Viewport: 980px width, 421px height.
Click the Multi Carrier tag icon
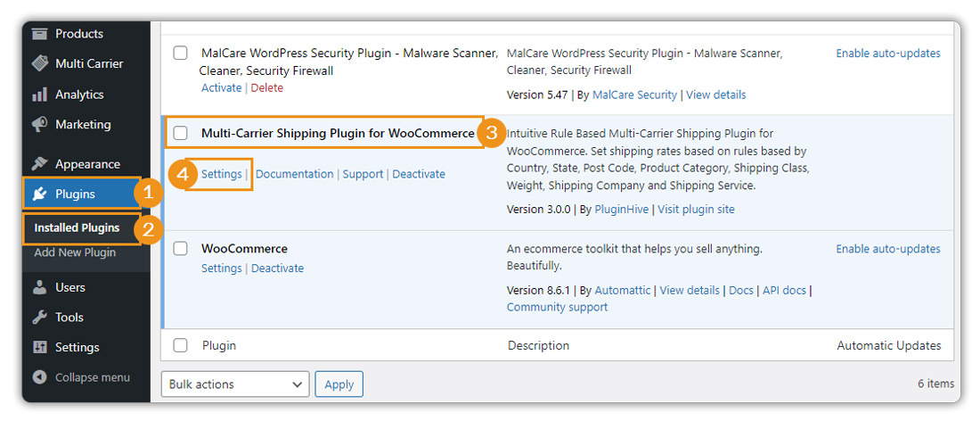tap(39, 64)
